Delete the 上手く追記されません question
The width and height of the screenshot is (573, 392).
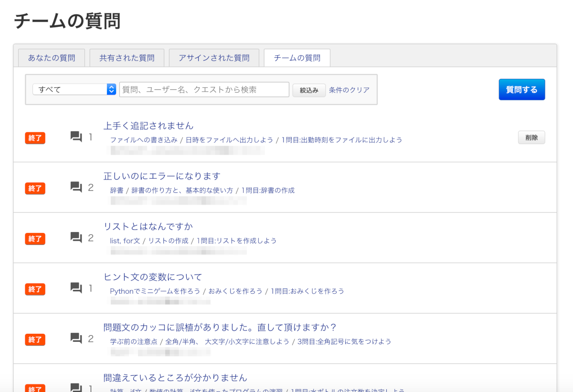pyautogui.click(x=531, y=138)
